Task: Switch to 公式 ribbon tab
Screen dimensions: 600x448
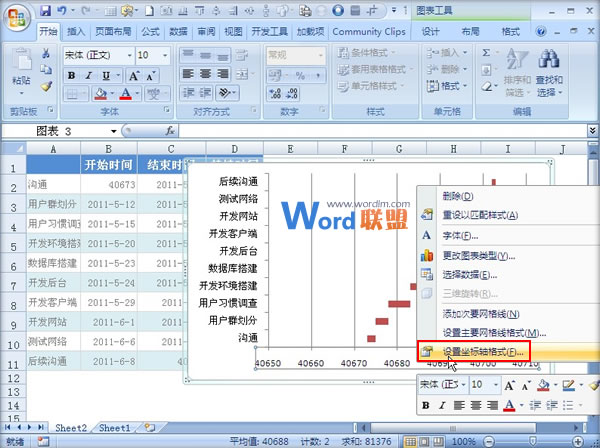Action: tap(150, 31)
